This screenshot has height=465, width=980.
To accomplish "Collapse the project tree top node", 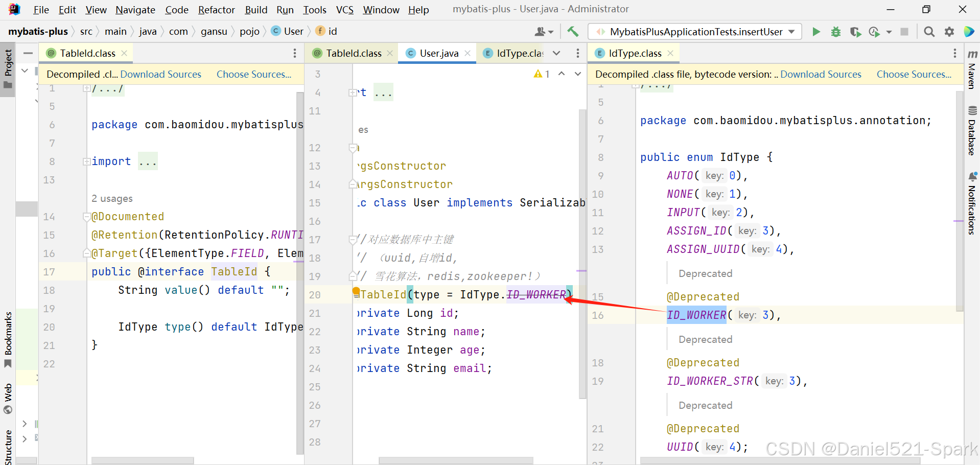I will [x=25, y=71].
